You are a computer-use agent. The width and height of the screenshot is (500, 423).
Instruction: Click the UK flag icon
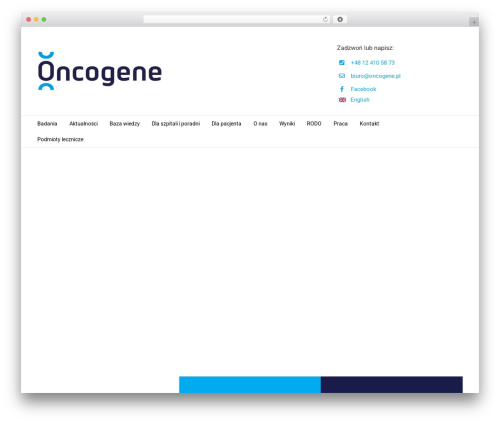coord(342,100)
